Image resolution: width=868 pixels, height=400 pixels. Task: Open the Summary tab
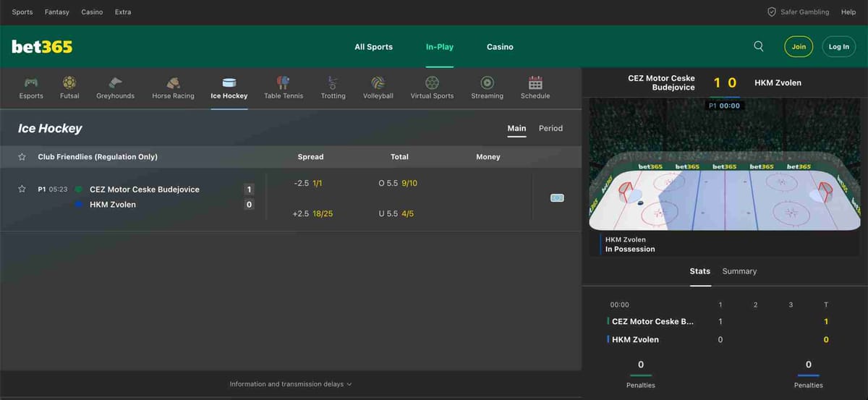pyautogui.click(x=739, y=271)
